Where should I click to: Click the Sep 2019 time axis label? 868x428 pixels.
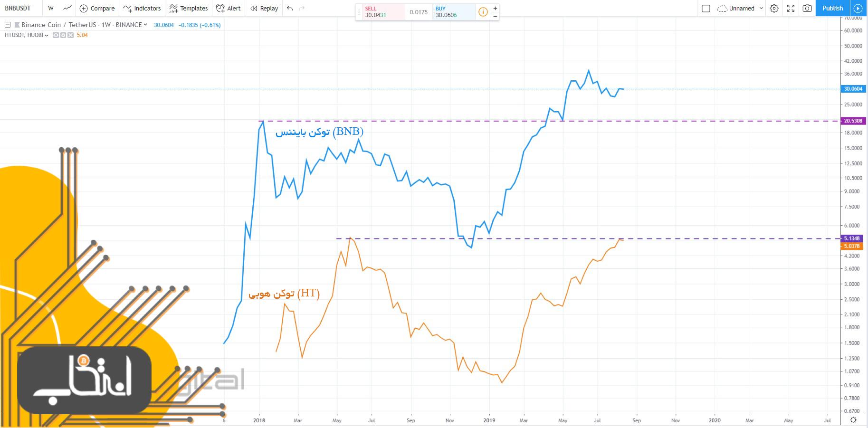point(636,420)
